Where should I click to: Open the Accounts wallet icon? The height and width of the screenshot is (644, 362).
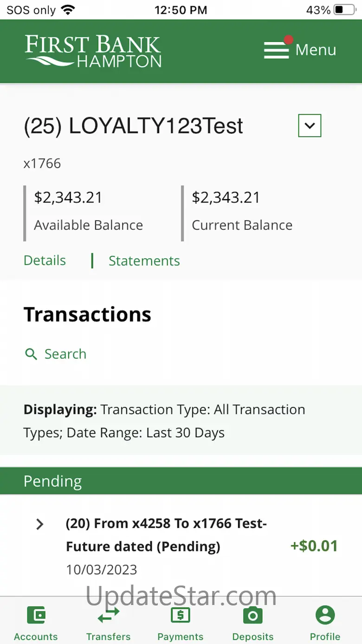[36, 616]
